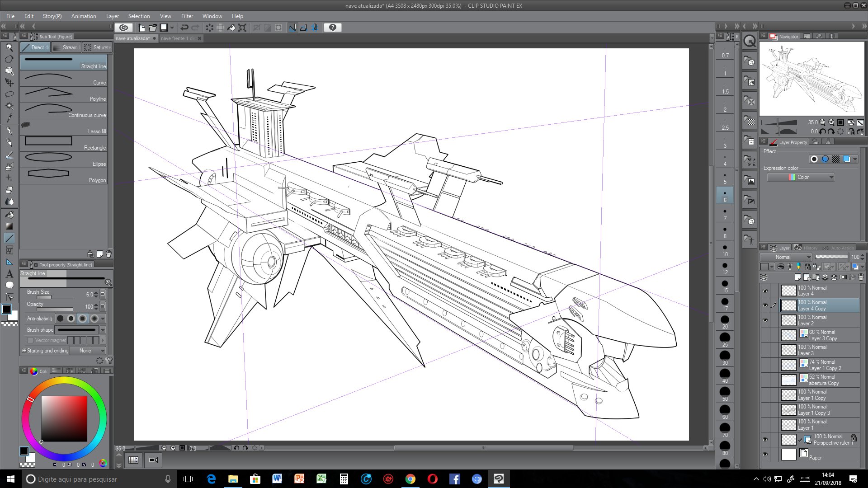Select the Fill bucket tool
The image size is (868, 488).
pyautogui.click(x=9, y=215)
